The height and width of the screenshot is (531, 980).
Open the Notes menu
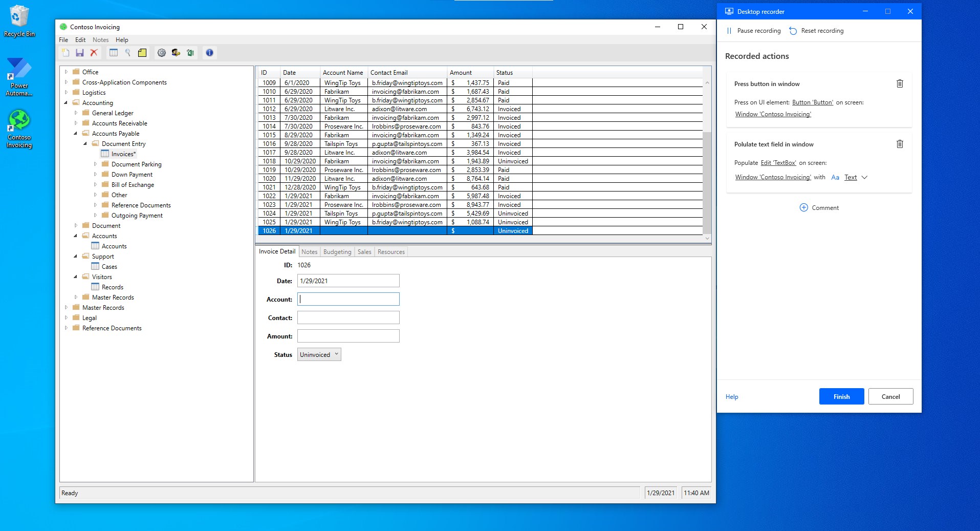[x=100, y=39]
